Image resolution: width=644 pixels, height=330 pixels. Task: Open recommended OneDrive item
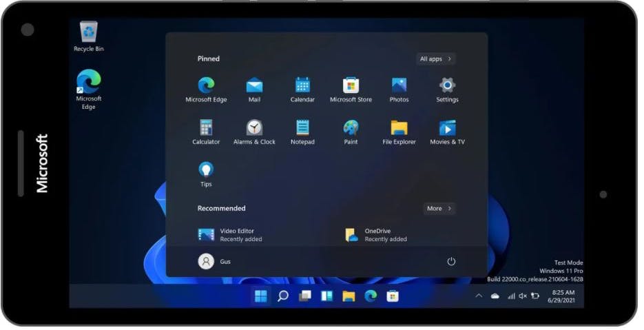click(x=376, y=235)
